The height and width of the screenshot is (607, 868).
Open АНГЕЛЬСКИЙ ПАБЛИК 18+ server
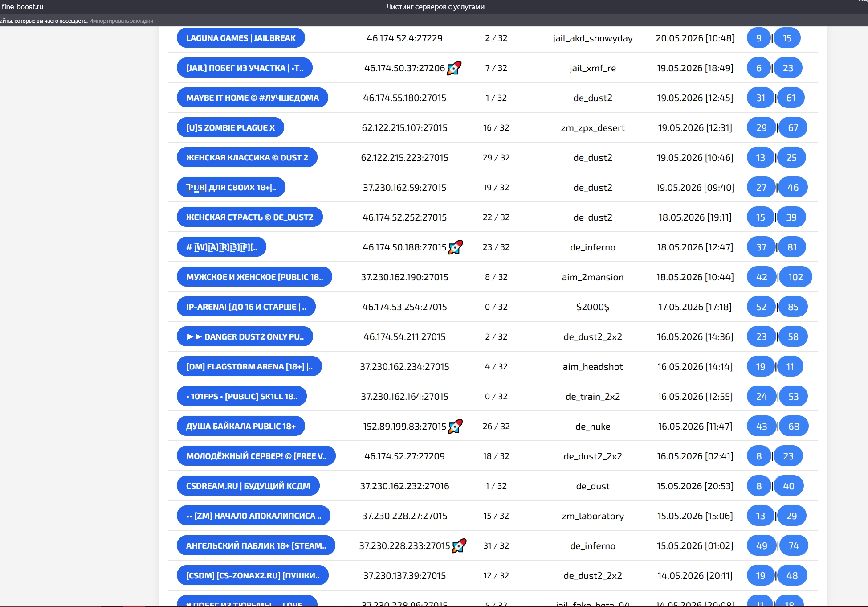tap(256, 545)
